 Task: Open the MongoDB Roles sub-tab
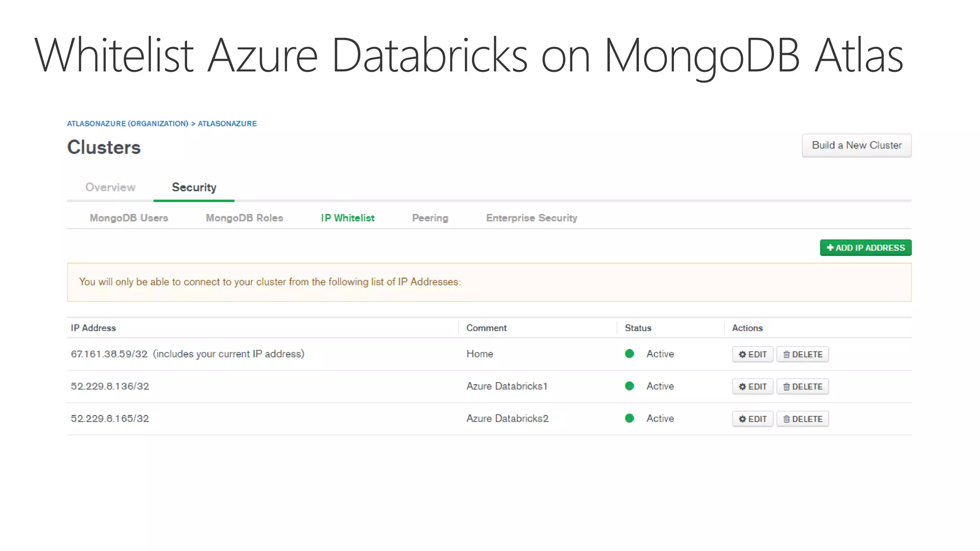tap(244, 218)
